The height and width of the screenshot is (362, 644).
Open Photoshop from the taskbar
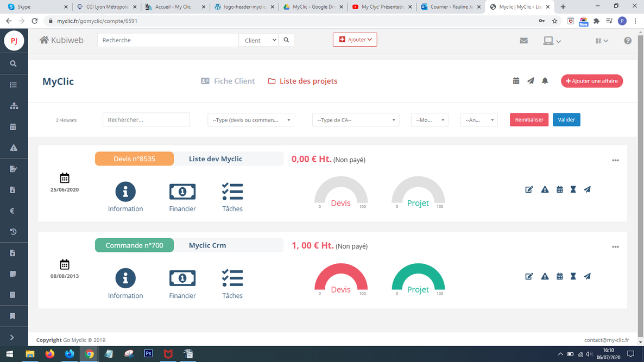tap(148, 354)
